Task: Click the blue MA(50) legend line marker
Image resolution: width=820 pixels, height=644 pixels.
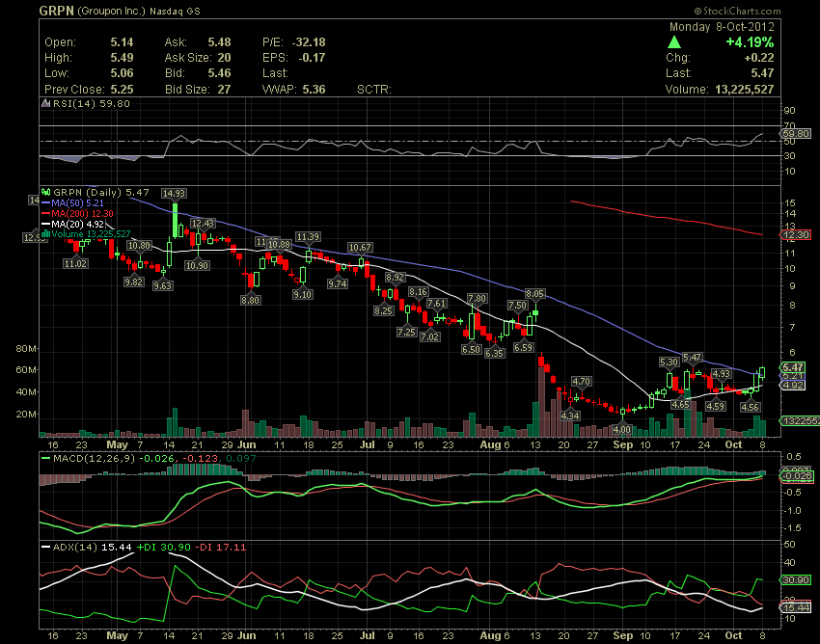Action: click(x=45, y=202)
